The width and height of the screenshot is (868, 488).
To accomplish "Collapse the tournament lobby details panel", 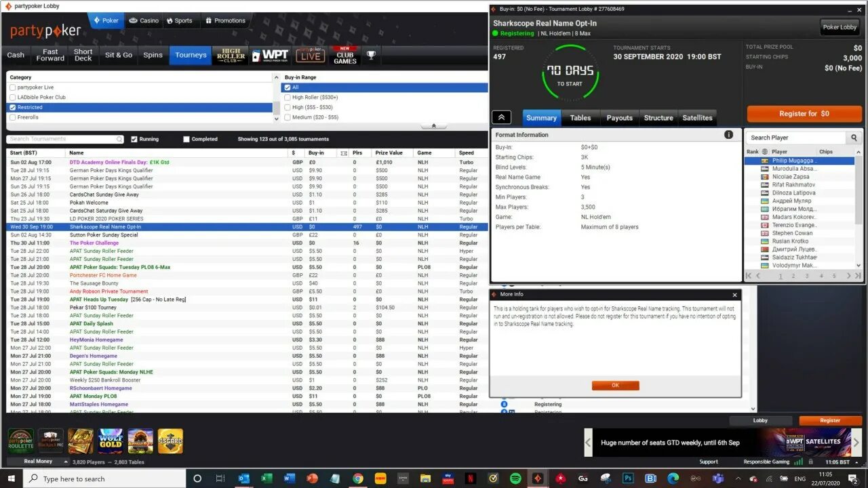I will (x=501, y=117).
